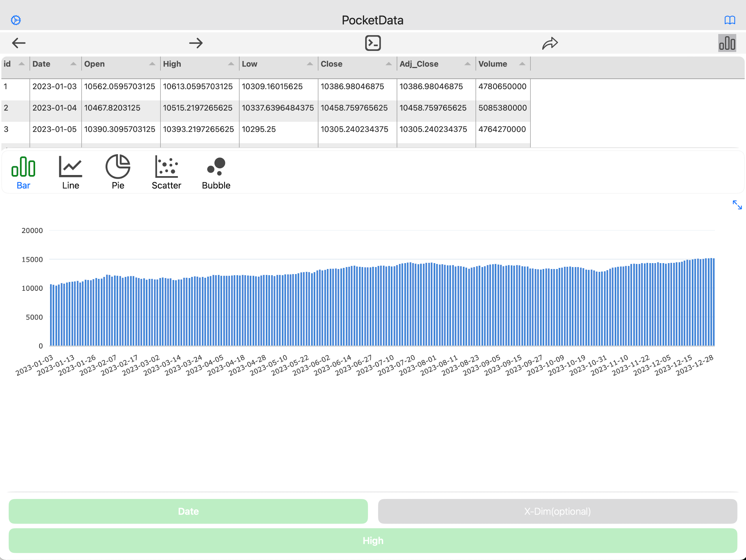Open the X-Dim(optional) selector
746x560 pixels.
[557, 511]
